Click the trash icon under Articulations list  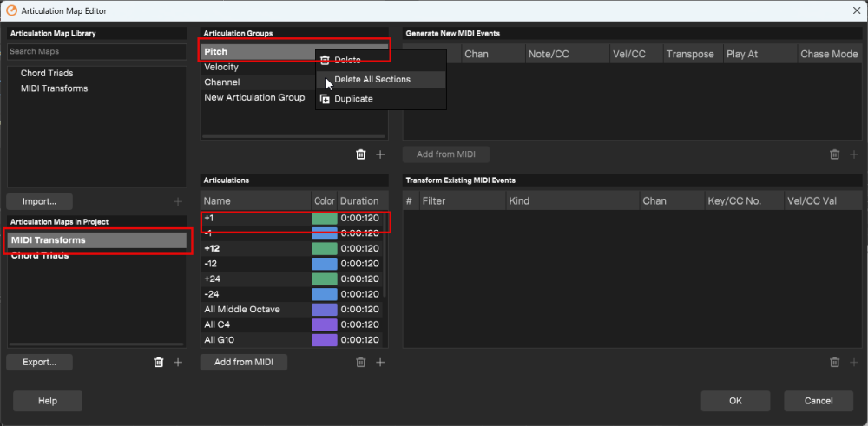click(361, 362)
